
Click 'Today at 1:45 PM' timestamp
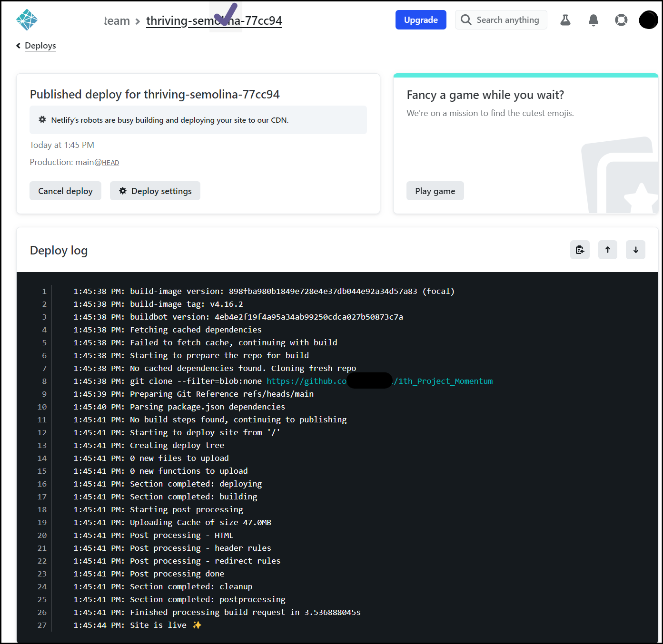point(62,145)
